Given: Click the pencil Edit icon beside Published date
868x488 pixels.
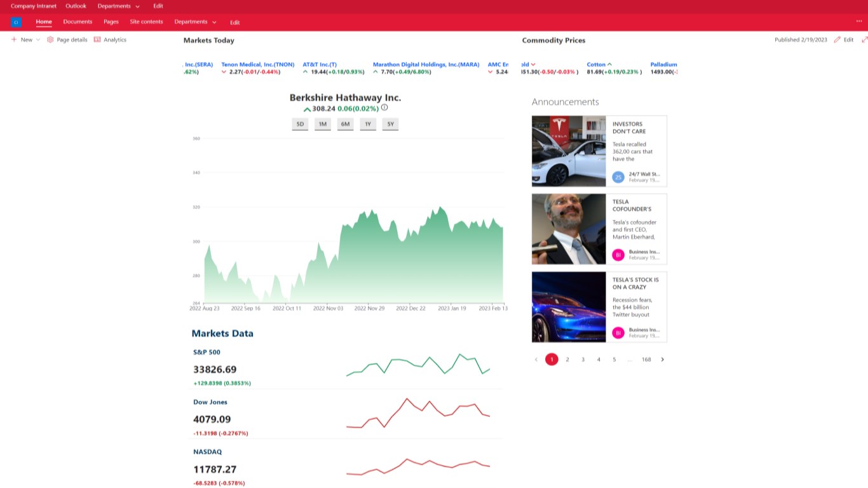Looking at the screenshot, I should click(x=837, y=39).
